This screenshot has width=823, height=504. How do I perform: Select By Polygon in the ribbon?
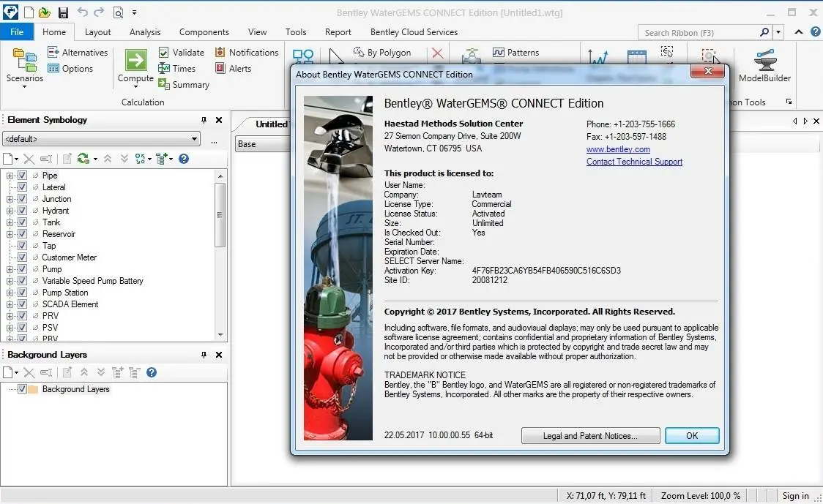click(x=382, y=52)
